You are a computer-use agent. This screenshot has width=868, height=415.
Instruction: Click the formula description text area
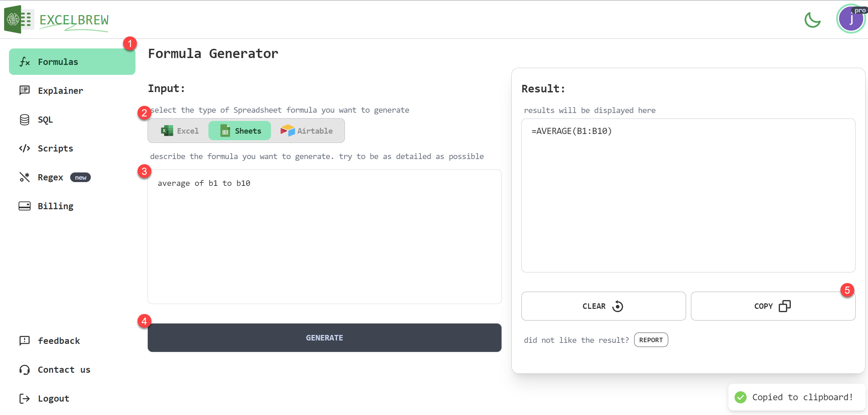324,236
